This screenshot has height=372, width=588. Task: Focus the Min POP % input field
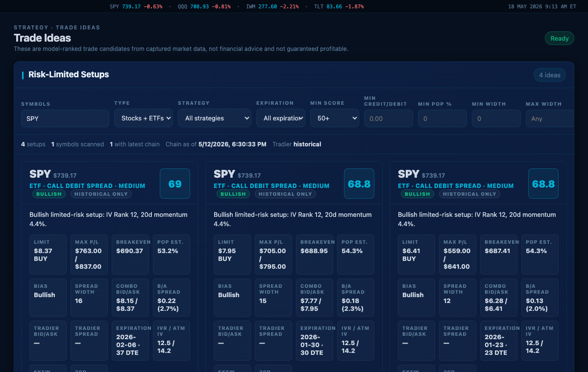tap(442, 118)
